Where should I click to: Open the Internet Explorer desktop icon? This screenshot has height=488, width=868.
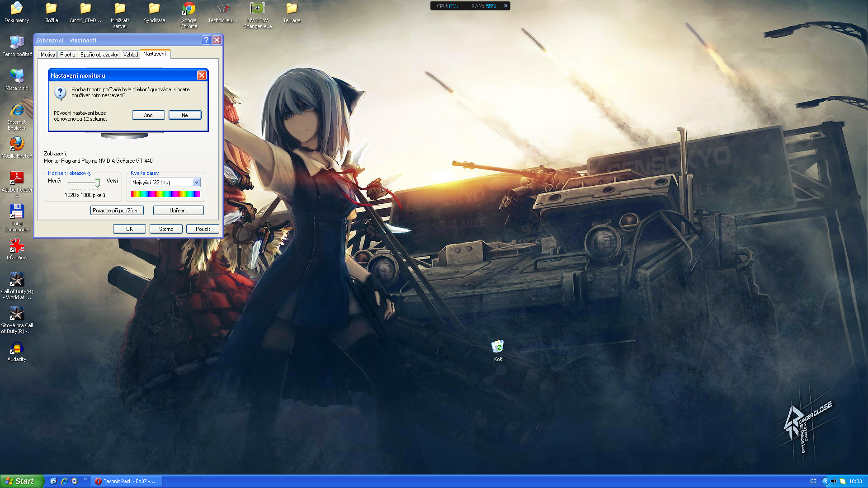(17, 111)
